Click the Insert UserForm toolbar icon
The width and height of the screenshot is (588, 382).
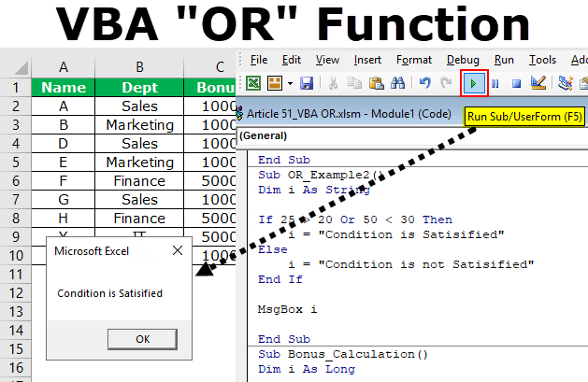[x=275, y=83]
